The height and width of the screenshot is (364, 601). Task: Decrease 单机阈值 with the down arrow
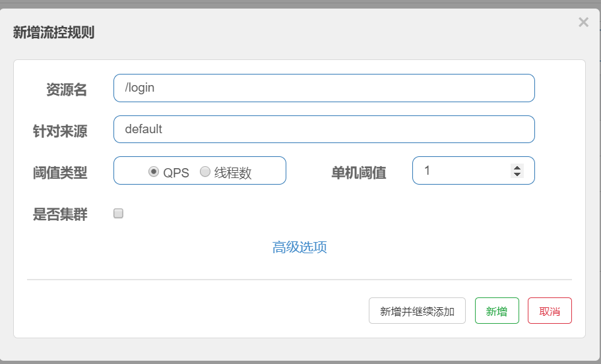click(x=517, y=174)
